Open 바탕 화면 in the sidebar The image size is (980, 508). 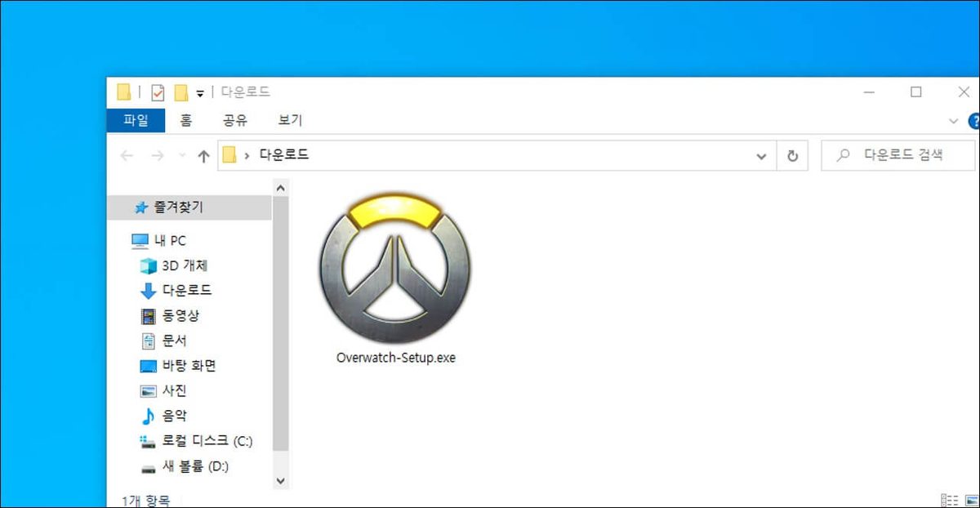coord(178,366)
